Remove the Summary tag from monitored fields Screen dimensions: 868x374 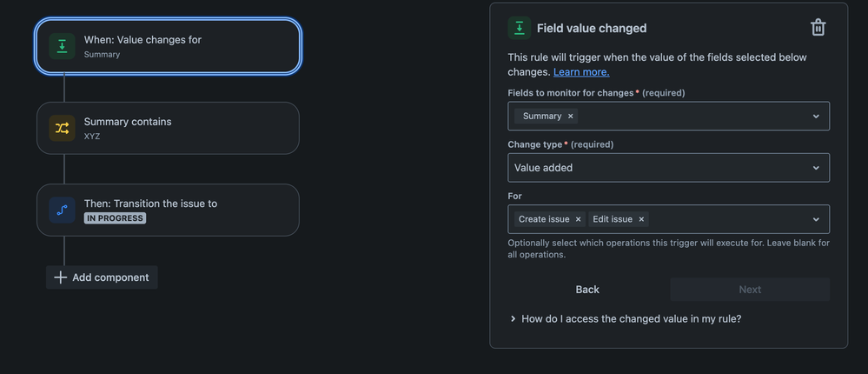point(571,117)
